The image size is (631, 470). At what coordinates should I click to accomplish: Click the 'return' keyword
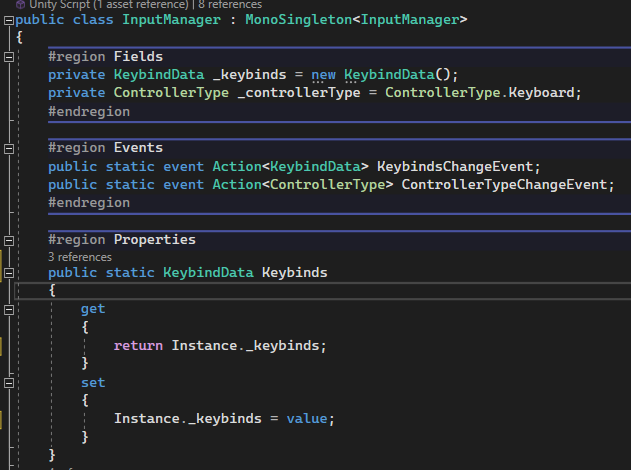tap(138, 346)
